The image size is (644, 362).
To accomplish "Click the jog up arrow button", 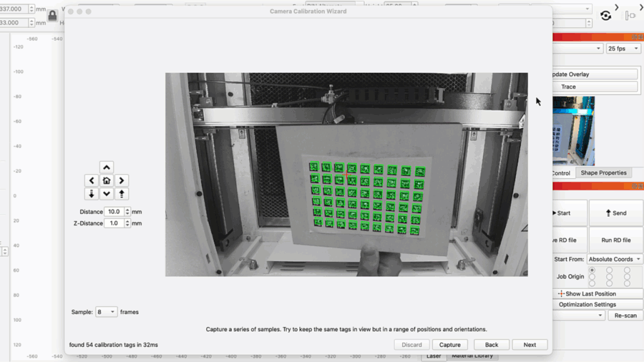I will [x=106, y=167].
